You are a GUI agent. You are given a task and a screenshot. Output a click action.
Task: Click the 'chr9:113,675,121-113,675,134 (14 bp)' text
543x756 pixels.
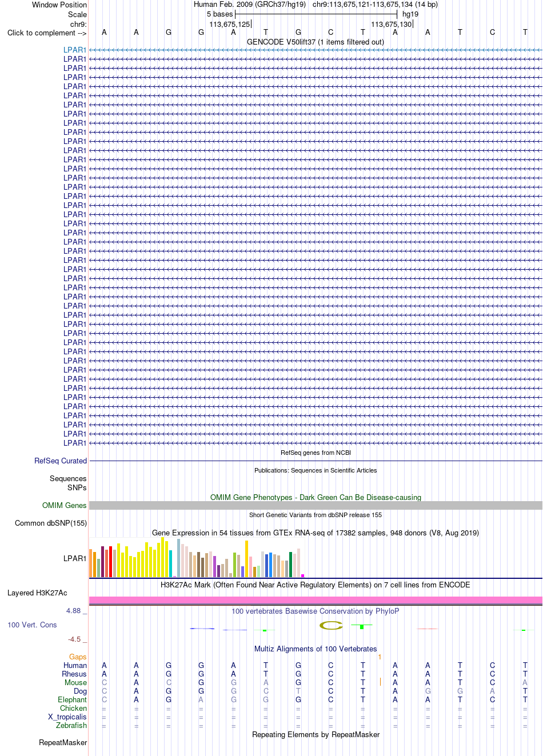[375, 4]
